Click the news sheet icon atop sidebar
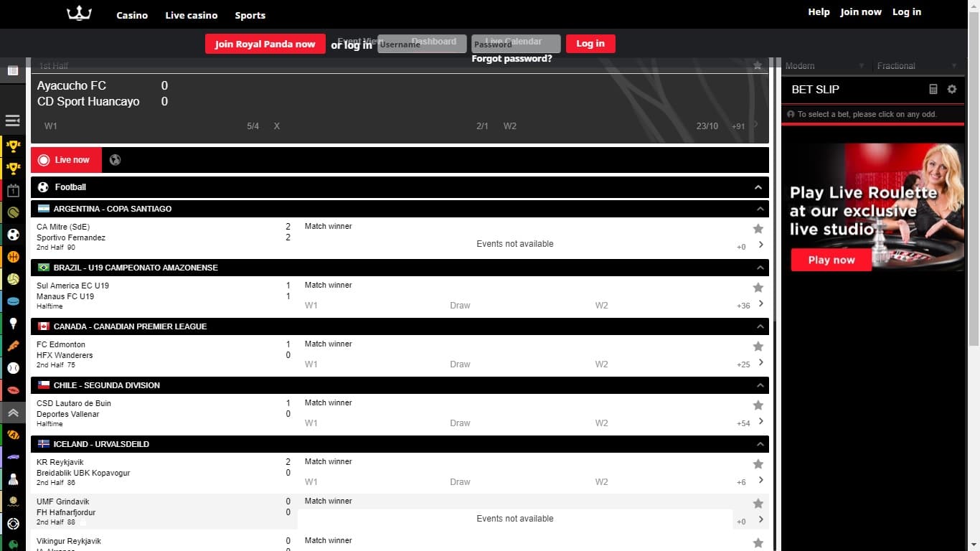980x551 pixels. click(13, 70)
